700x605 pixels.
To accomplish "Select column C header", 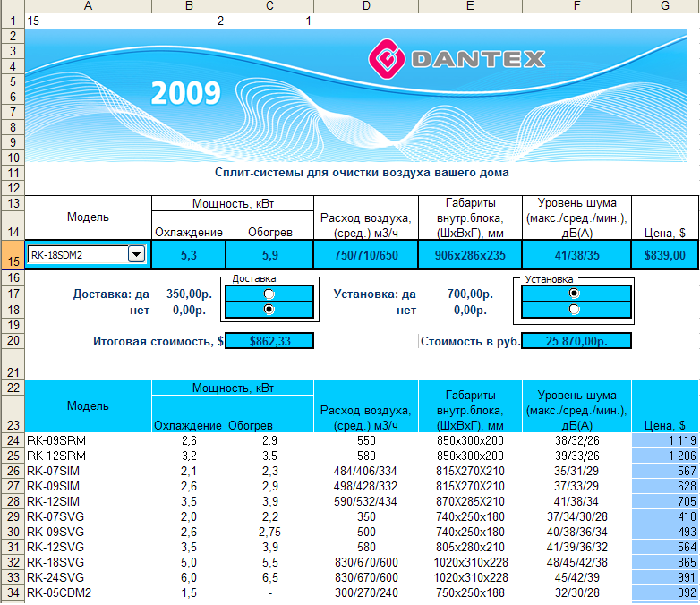I will [269, 5].
